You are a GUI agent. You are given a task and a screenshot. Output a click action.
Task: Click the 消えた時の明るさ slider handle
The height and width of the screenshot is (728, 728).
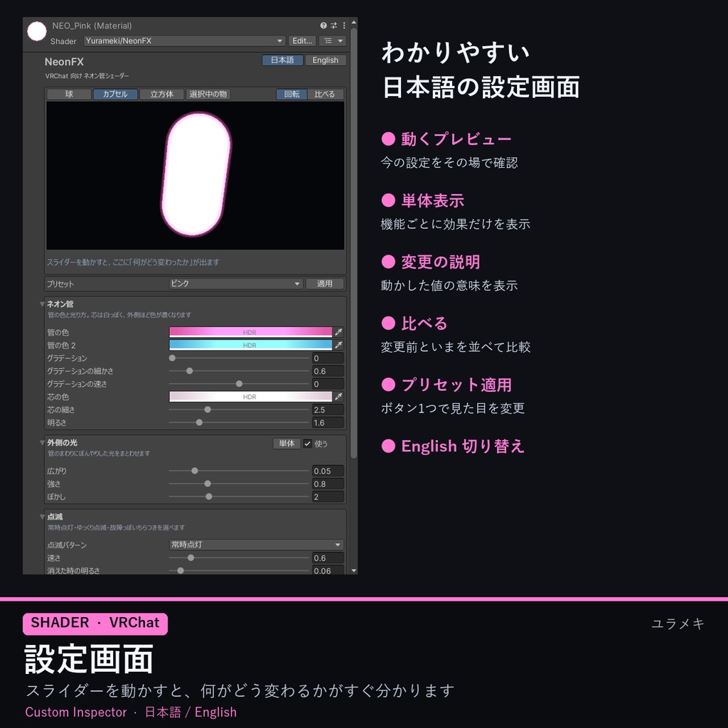pos(181,571)
